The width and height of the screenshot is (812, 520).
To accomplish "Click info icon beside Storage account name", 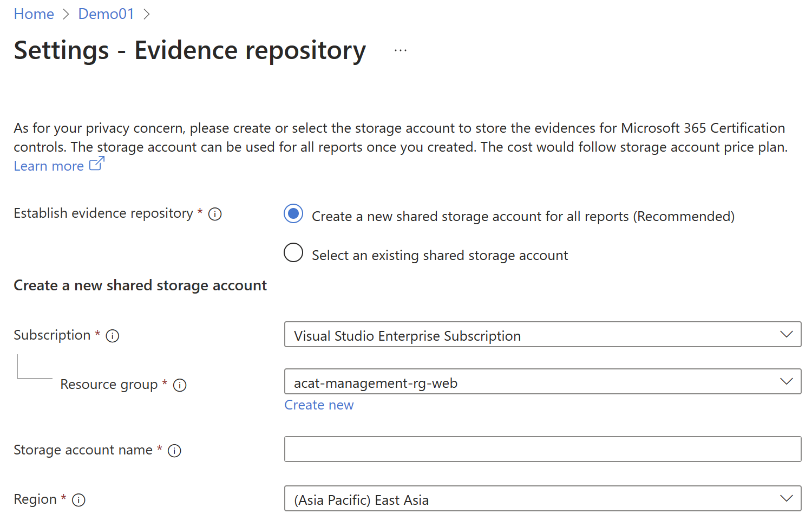I will [174, 451].
